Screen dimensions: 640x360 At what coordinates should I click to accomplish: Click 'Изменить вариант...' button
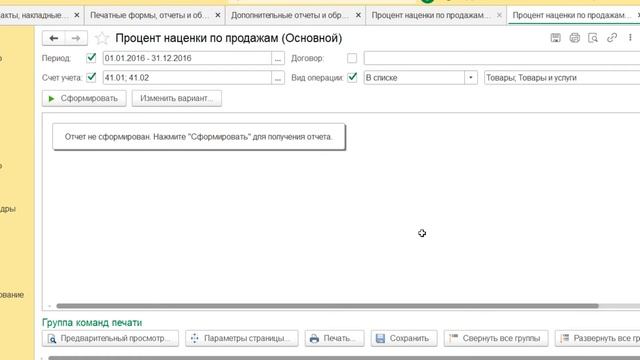click(177, 98)
